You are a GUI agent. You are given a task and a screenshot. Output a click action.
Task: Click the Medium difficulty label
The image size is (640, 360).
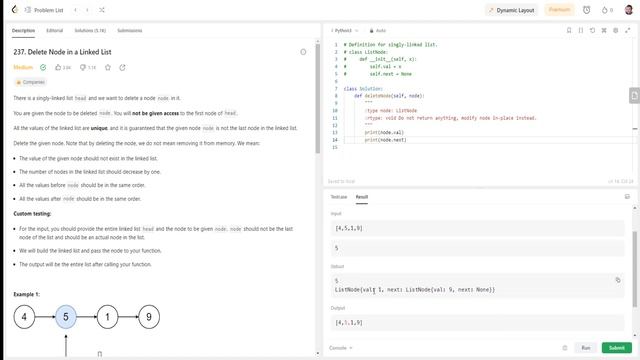pos(23,67)
